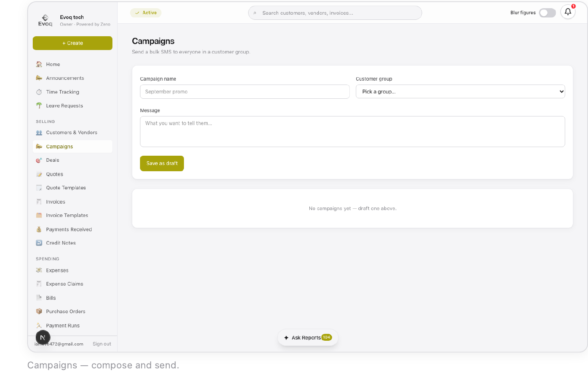The width and height of the screenshot is (588, 380).
Task: Click the 'No campaigns yet' message
Action: [352, 208]
